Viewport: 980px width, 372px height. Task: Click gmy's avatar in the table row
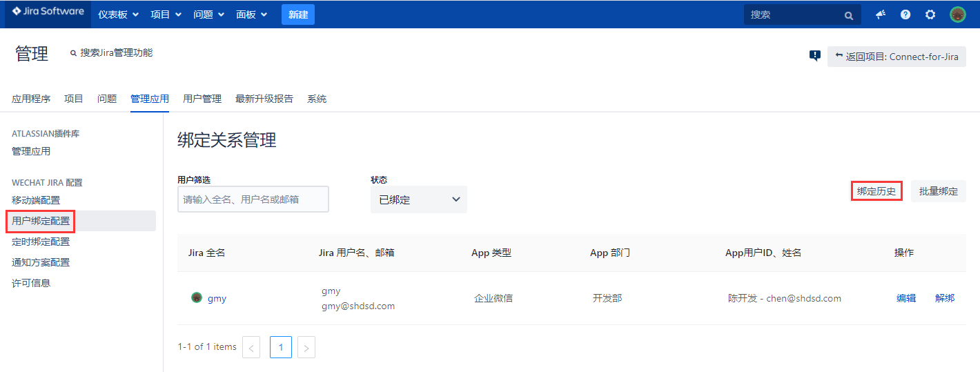coord(197,298)
